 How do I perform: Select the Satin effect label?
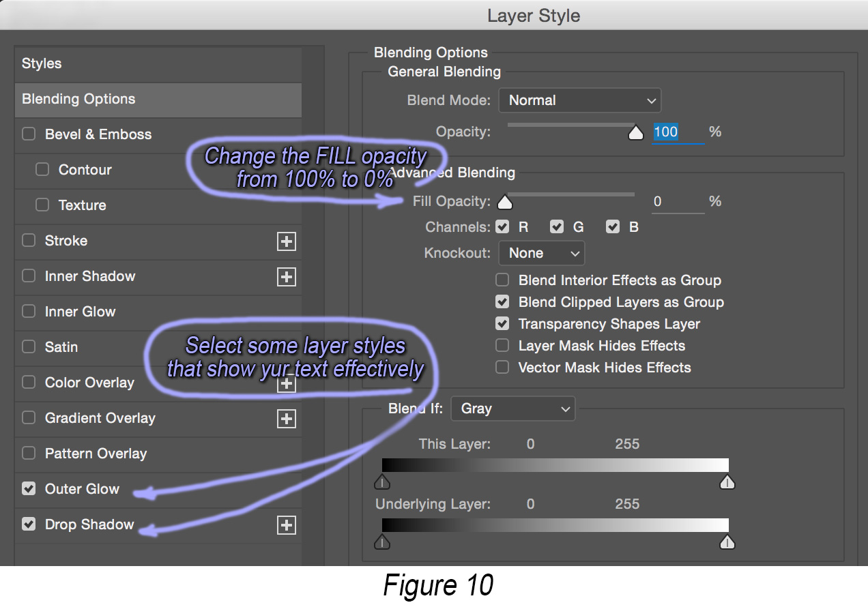tap(61, 347)
